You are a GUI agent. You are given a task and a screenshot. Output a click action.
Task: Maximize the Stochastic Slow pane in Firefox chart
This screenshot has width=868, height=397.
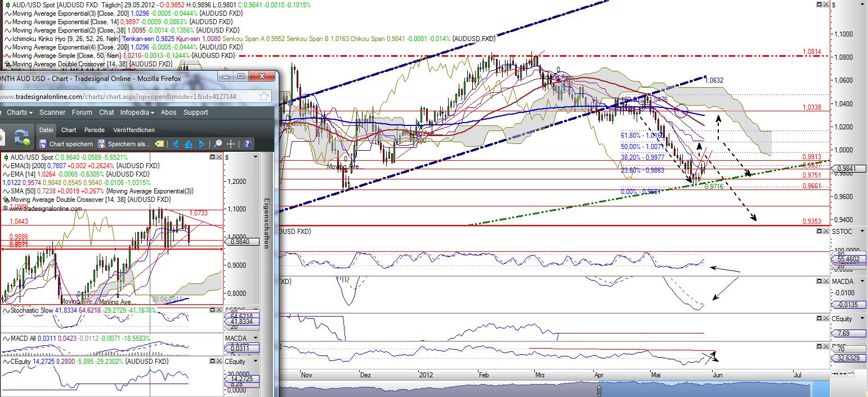pos(212,310)
